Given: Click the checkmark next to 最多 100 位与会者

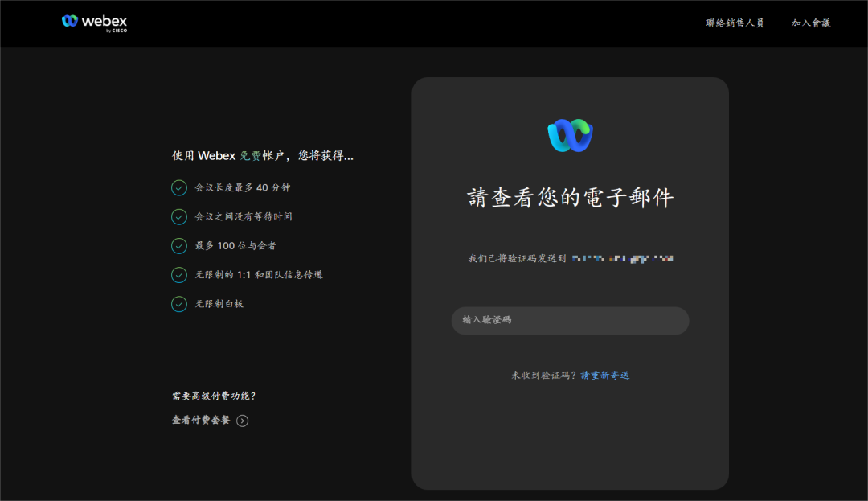Looking at the screenshot, I should tap(179, 245).
